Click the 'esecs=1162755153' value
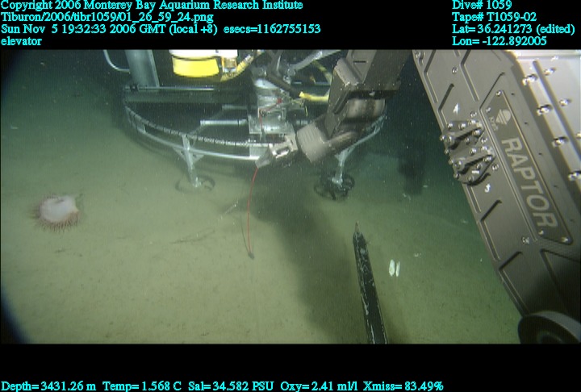The height and width of the screenshot is (392, 581). pos(272,29)
